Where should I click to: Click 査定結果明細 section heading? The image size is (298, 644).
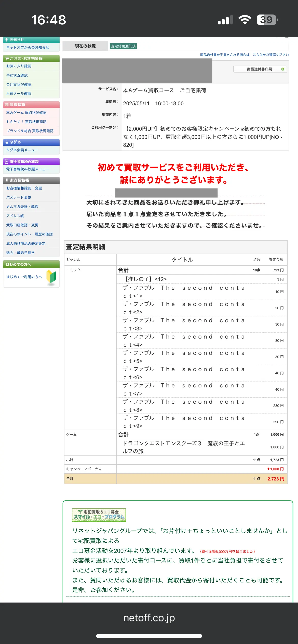point(86,247)
